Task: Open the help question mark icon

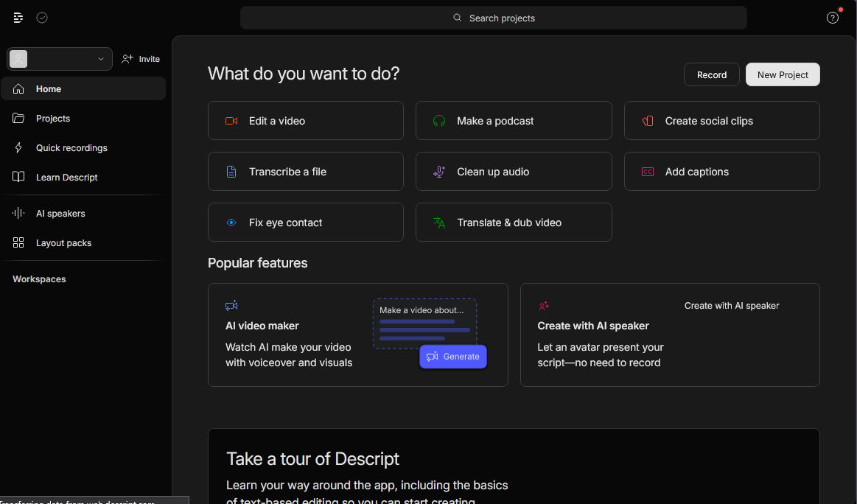Action: pyautogui.click(x=833, y=18)
